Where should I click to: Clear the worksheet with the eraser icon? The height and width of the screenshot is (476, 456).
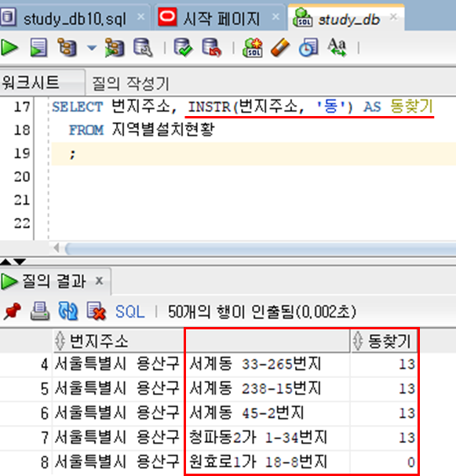point(279,48)
